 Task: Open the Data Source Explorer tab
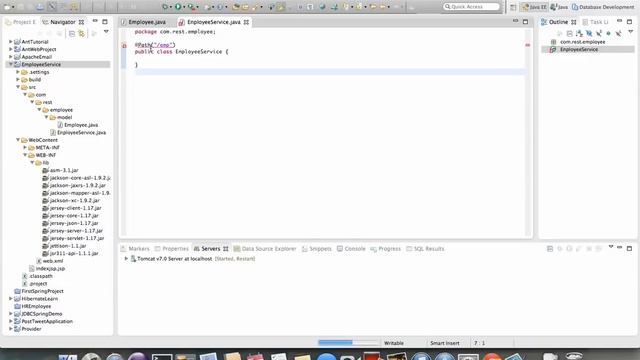265,249
